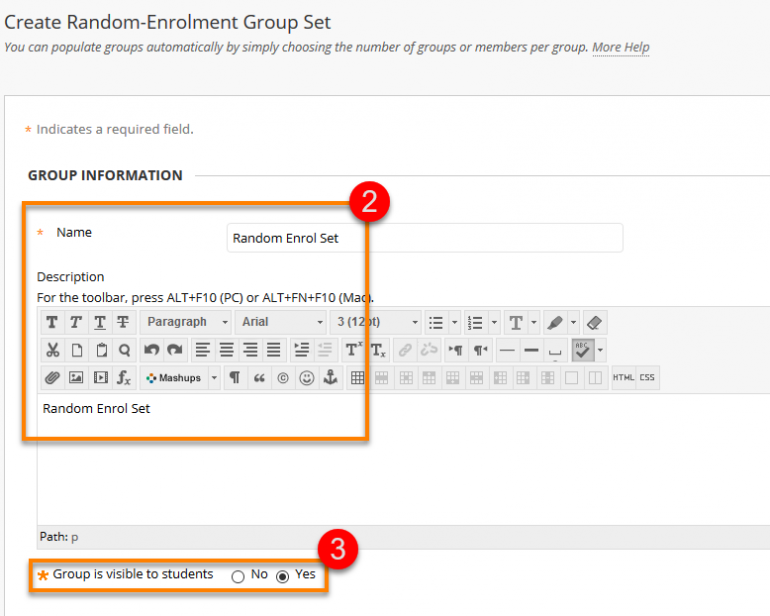Screen dimensions: 770x616
Task: Click the math formula fx icon
Action: 124,378
